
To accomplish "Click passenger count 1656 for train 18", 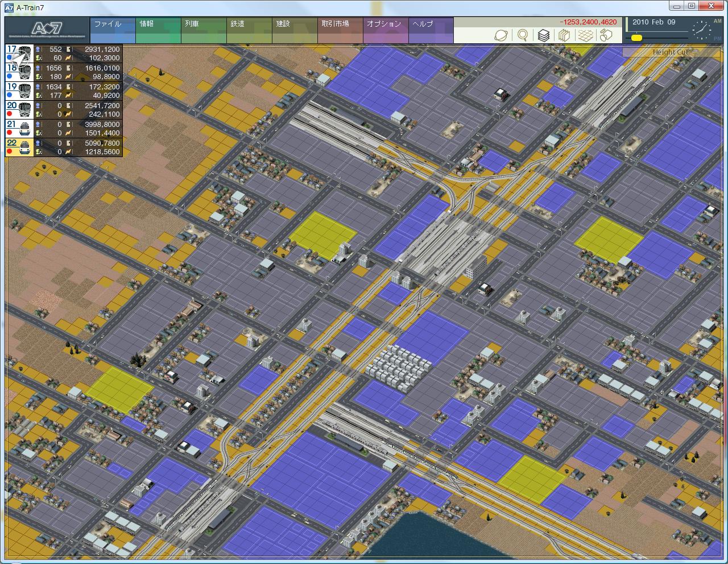I will point(53,68).
